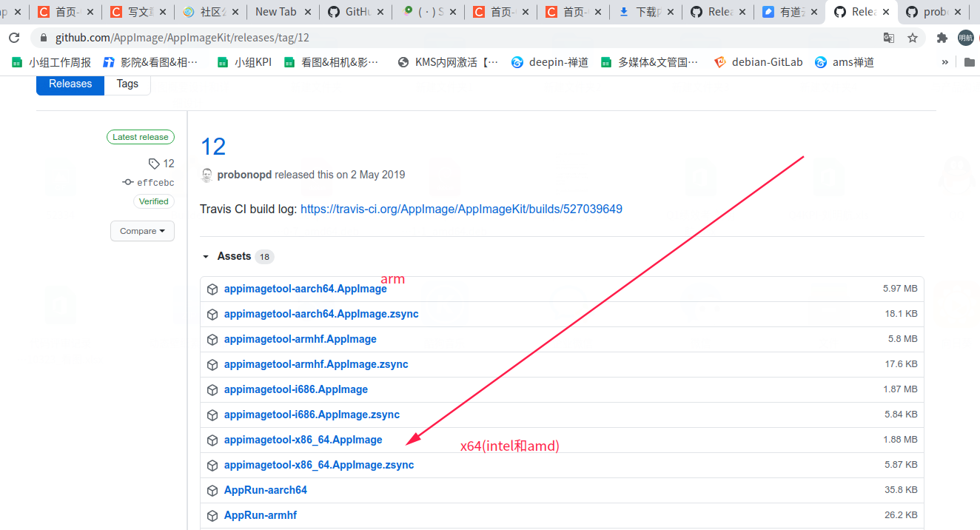This screenshot has width=980, height=530.
Task: Click the Verified signature badge
Action: (154, 201)
